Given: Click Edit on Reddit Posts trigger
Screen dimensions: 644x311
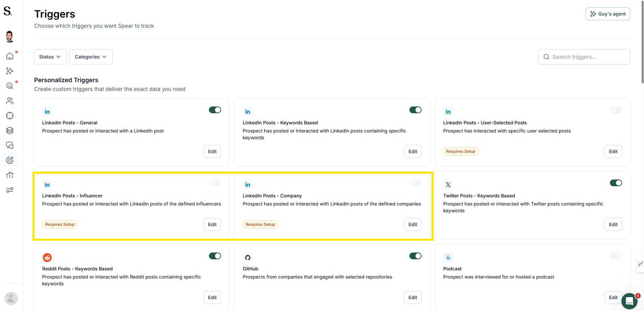Looking at the screenshot, I should pos(212,297).
